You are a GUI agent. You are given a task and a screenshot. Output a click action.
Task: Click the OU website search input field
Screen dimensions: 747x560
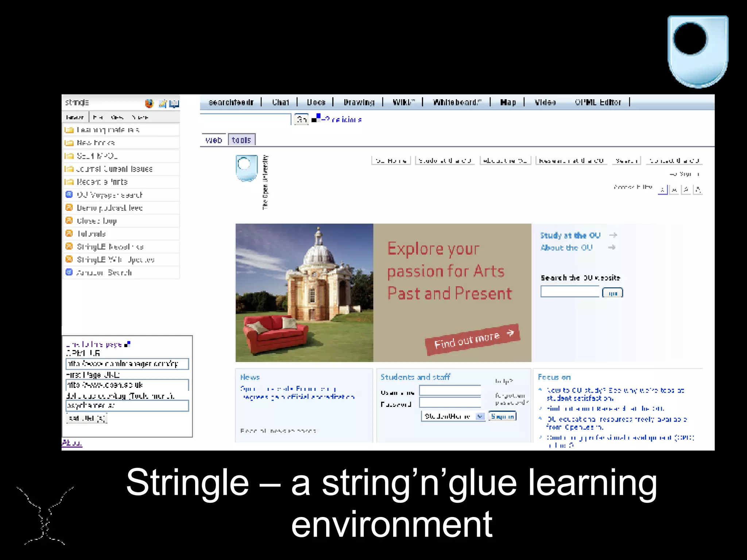[570, 292]
